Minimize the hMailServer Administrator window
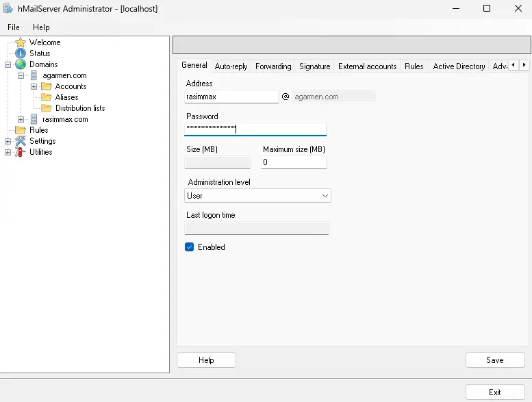Image resolution: width=532 pixels, height=402 pixels. click(456, 8)
